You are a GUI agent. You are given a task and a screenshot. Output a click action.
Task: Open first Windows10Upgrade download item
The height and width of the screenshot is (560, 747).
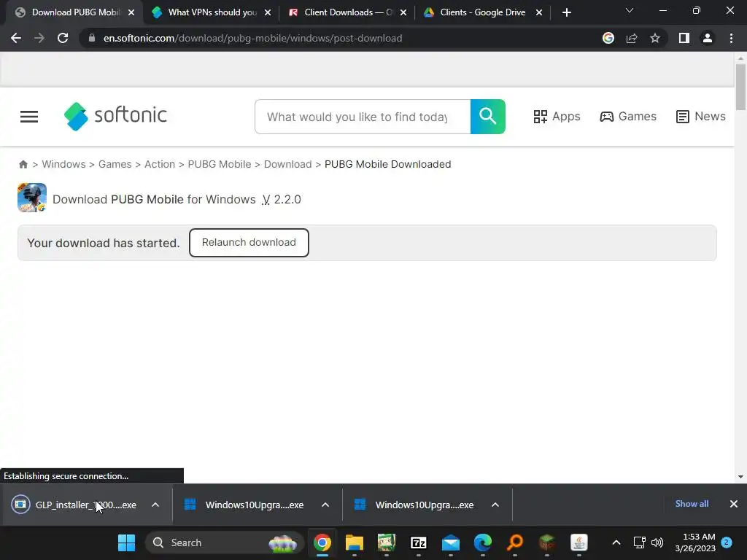[x=245, y=505]
